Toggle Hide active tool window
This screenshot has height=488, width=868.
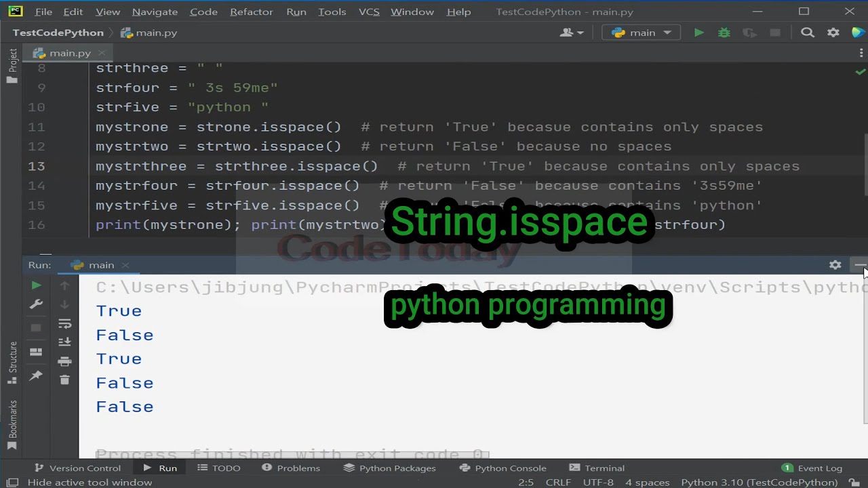pyautogui.click(x=90, y=482)
